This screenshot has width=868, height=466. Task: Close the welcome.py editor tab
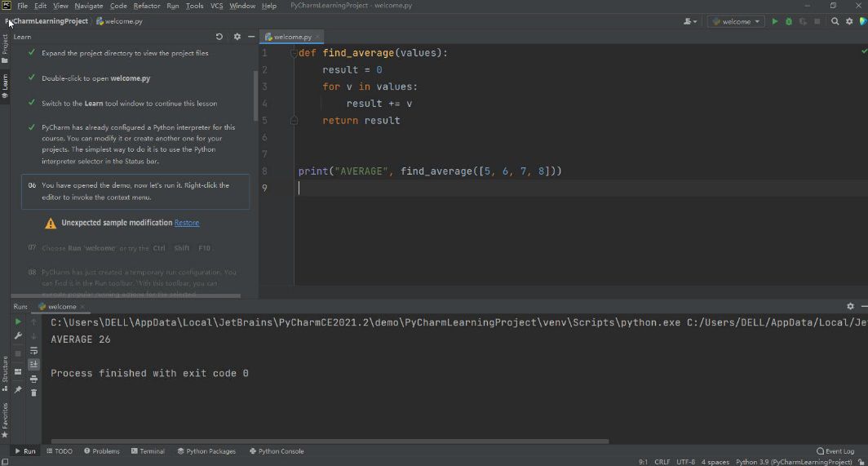point(318,37)
